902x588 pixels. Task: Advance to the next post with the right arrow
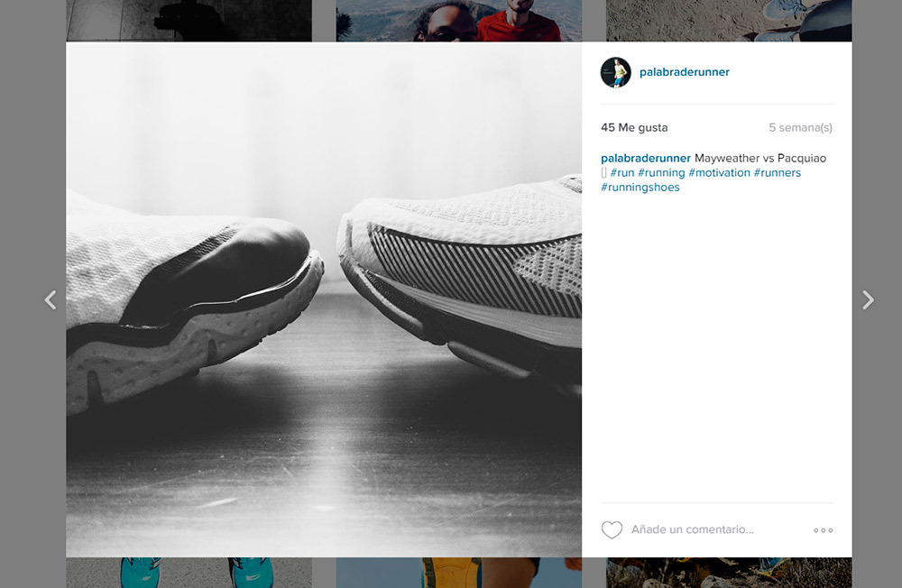click(x=869, y=299)
